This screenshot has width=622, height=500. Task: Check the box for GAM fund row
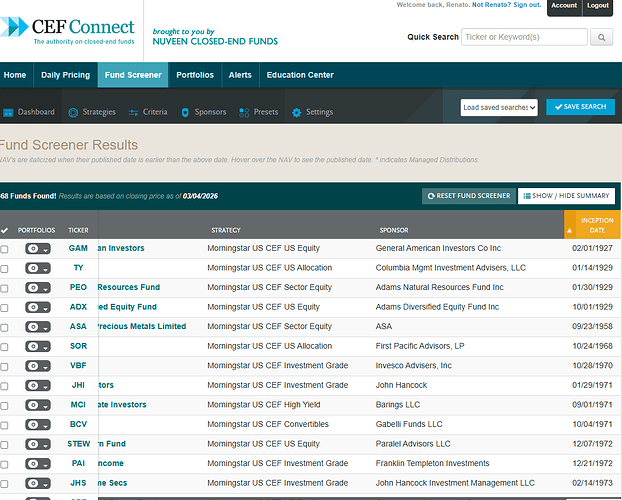click(x=5, y=249)
